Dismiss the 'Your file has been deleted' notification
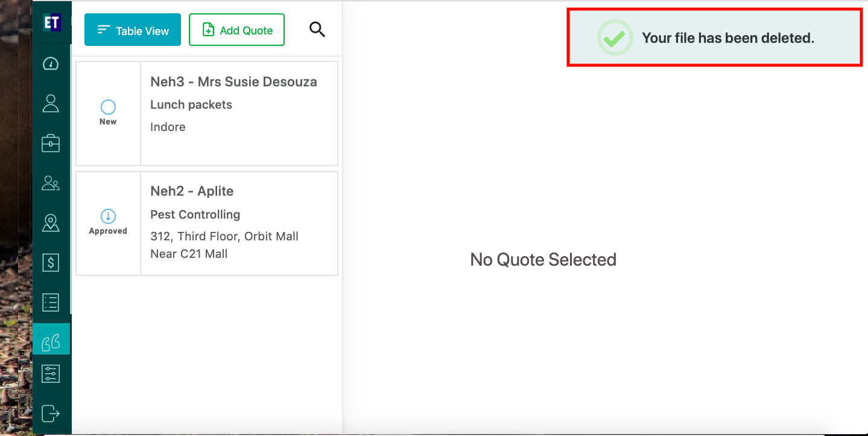 click(715, 38)
